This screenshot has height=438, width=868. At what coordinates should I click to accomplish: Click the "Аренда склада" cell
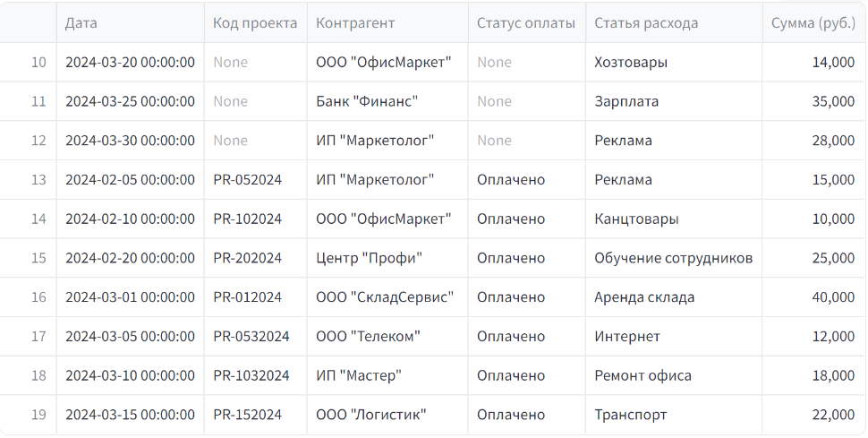click(x=674, y=297)
